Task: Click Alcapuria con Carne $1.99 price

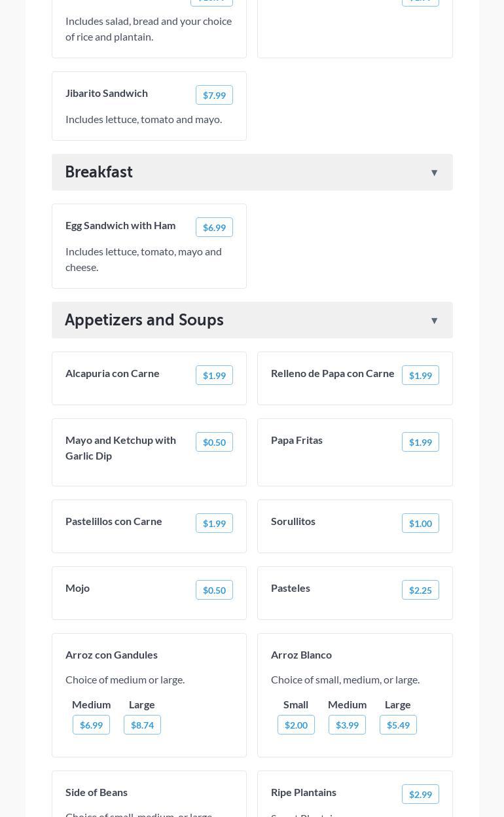Action: [214, 375]
